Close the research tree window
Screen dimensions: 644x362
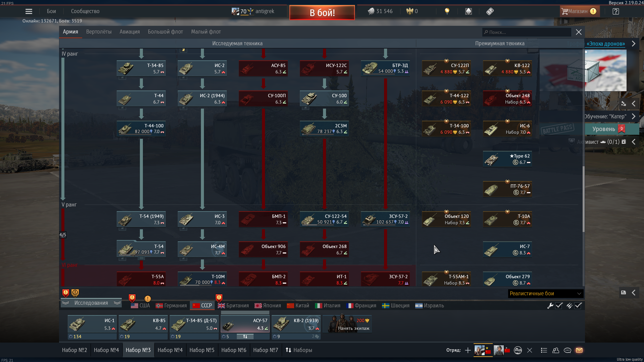point(579,32)
